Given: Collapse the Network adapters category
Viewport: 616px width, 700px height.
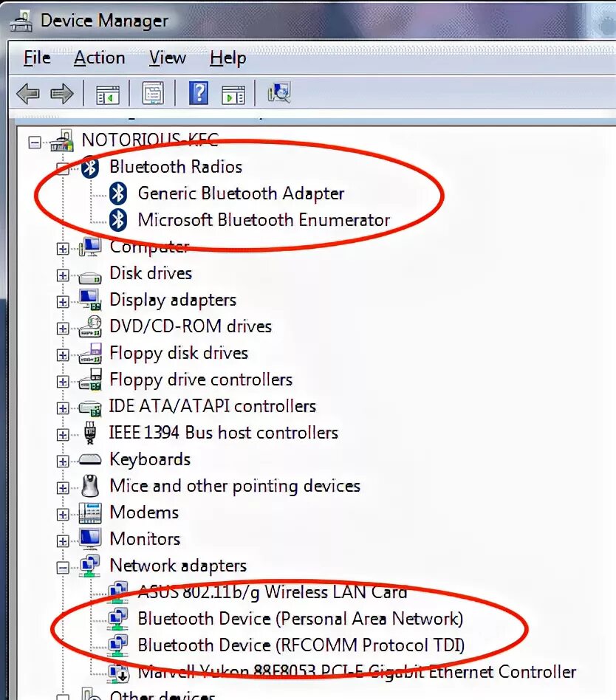Looking at the screenshot, I should pyautogui.click(x=63, y=567).
